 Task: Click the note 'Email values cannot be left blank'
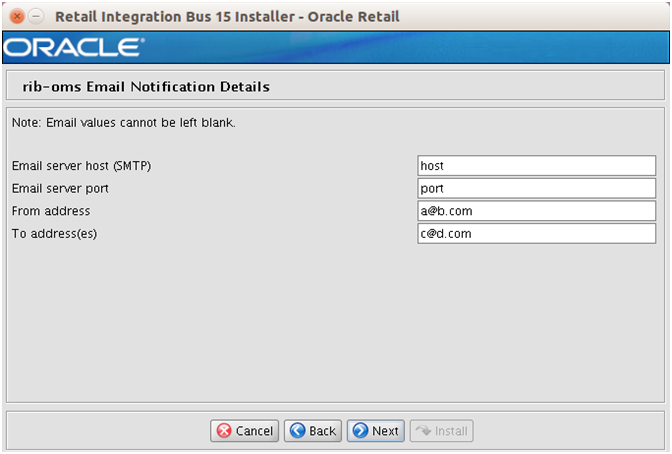pos(124,123)
